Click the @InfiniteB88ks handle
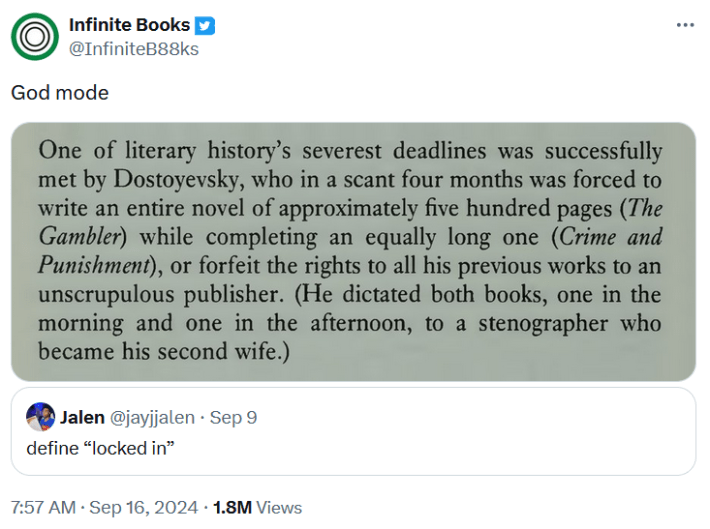The image size is (710, 529). click(x=134, y=48)
